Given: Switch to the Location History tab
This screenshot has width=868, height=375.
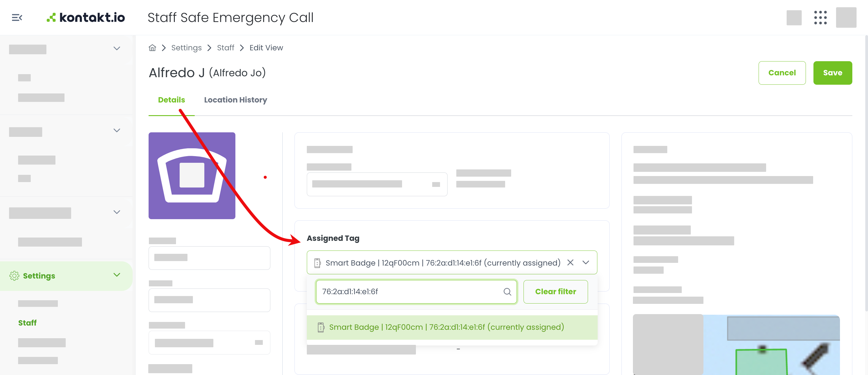Looking at the screenshot, I should [235, 100].
